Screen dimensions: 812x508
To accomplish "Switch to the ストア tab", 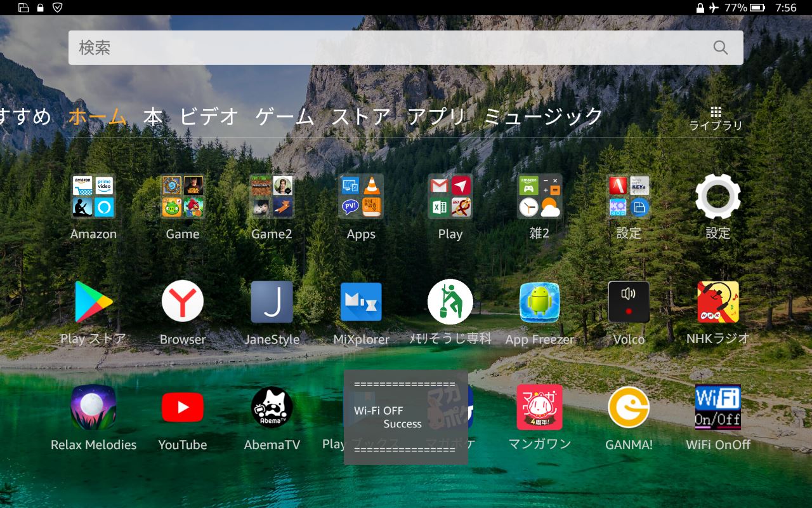I will pos(361,117).
